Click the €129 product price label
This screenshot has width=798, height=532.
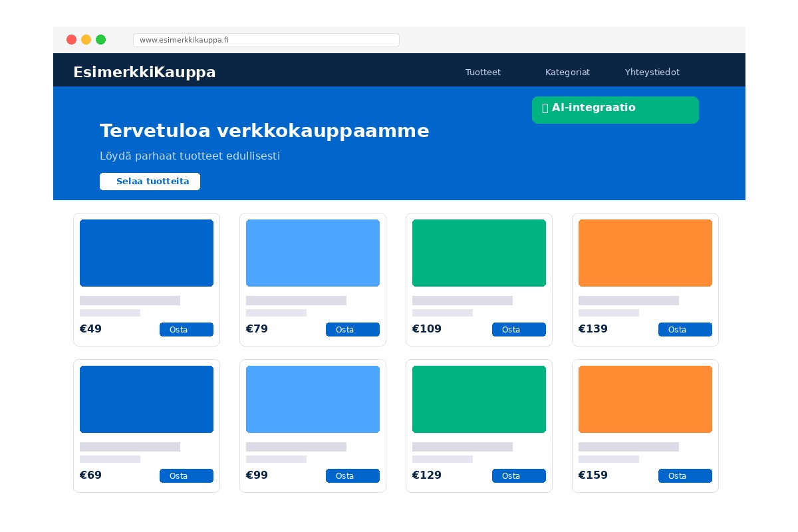[426, 475]
